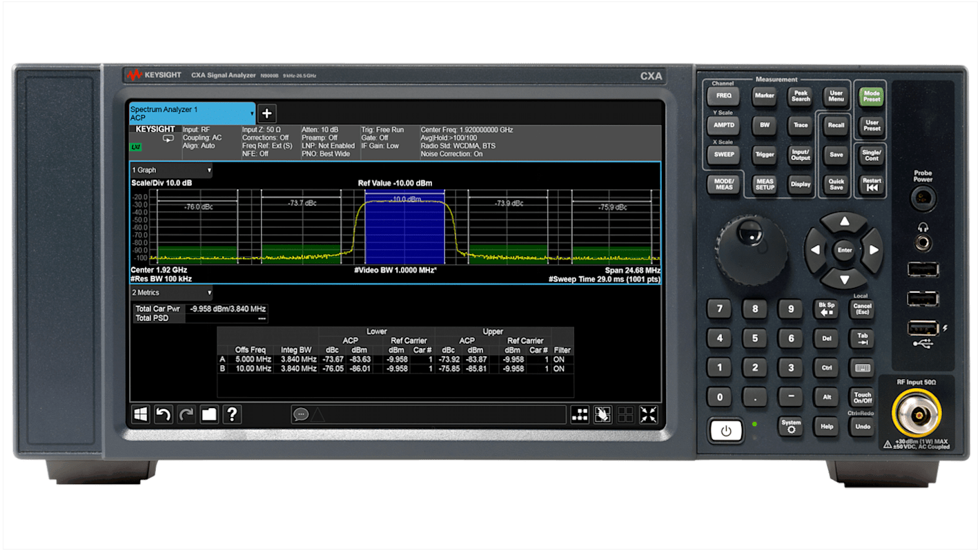Tap the Input/Output key

(801, 155)
